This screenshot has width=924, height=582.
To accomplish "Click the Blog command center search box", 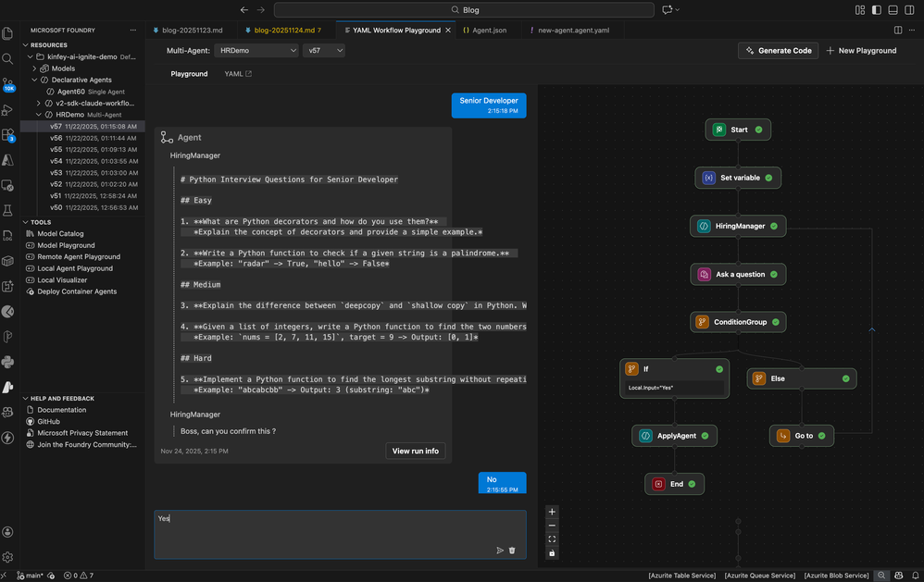I will pyautogui.click(x=464, y=10).
